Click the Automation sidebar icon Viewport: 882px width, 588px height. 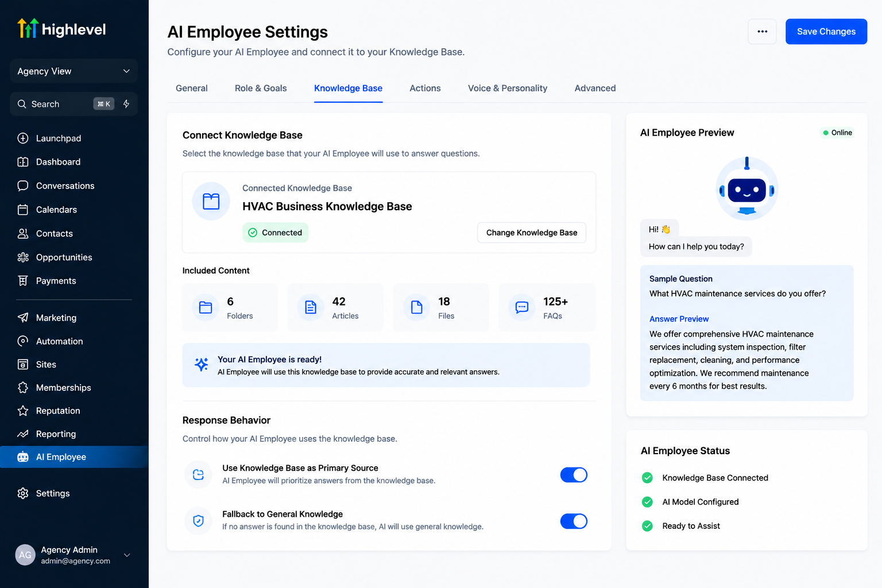pyautogui.click(x=23, y=341)
